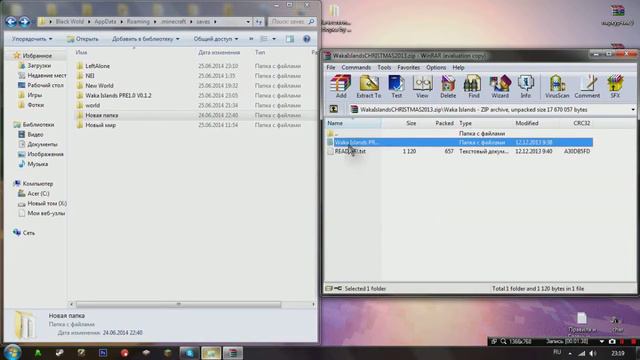Click the Extract To icon in WinRAR
This screenshot has width=640, height=360.
click(x=369, y=87)
